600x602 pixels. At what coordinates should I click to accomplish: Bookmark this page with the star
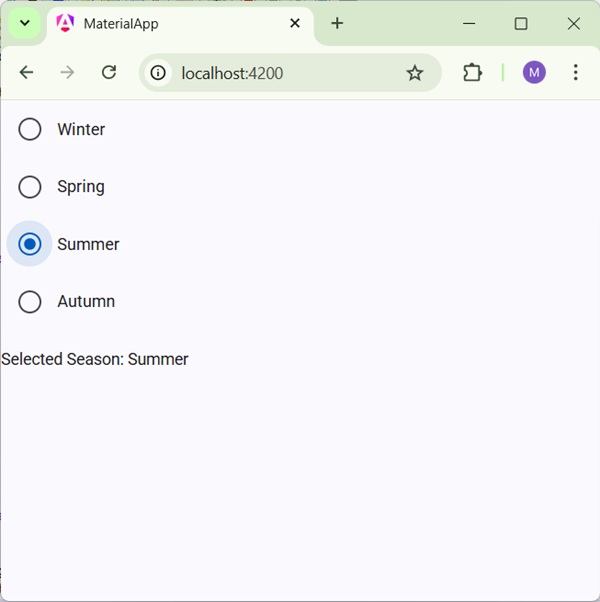tap(415, 72)
